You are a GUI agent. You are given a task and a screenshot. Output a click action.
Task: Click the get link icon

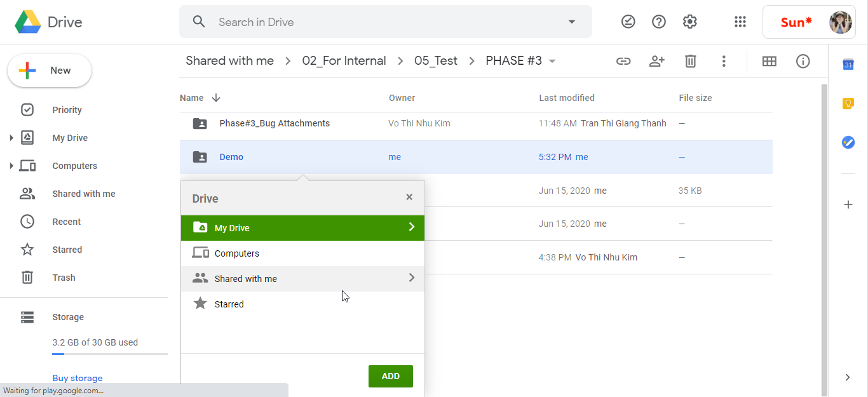[623, 61]
